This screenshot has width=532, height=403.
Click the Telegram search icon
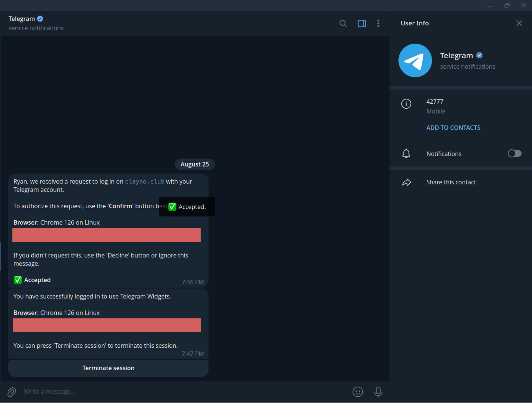pyautogui.click(x=343, y=23)
